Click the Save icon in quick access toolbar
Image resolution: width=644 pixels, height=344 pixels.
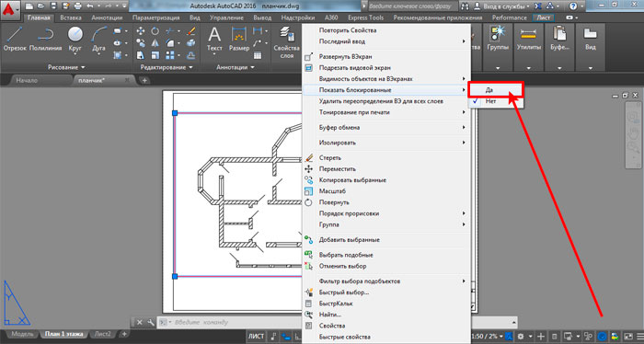tap(53, 6)
